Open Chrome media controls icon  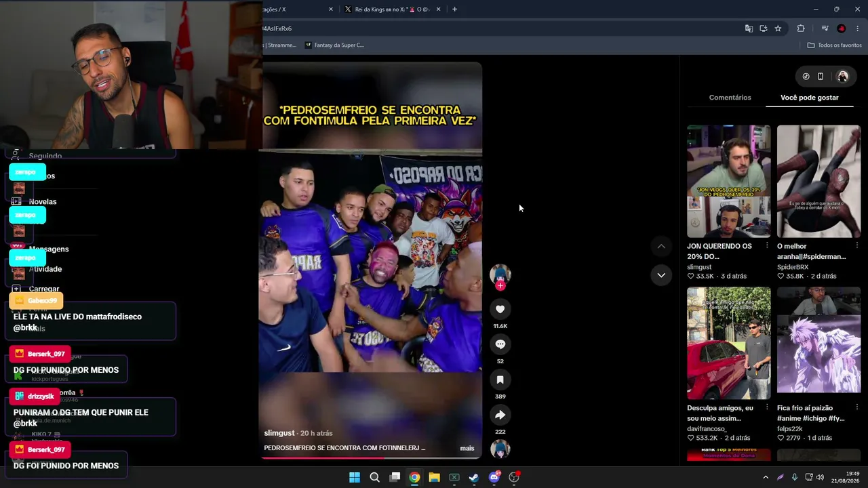point(825,28)
